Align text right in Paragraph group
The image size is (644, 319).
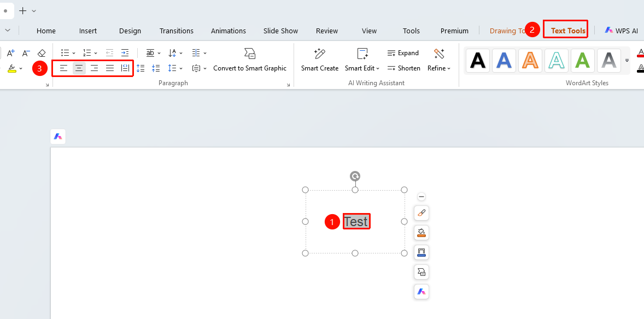click(95, 68)
